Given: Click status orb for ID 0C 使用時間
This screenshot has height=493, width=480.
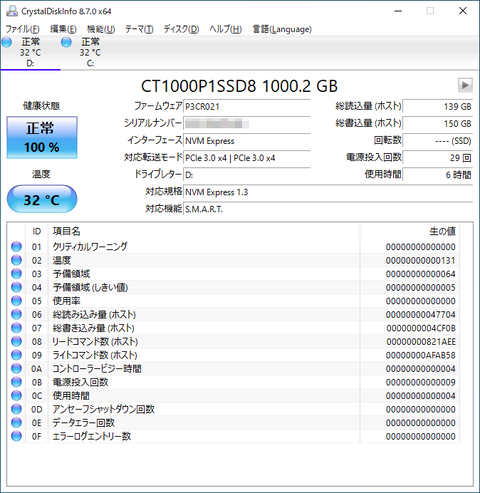Looking at the screenshot, I should [16, 396].
